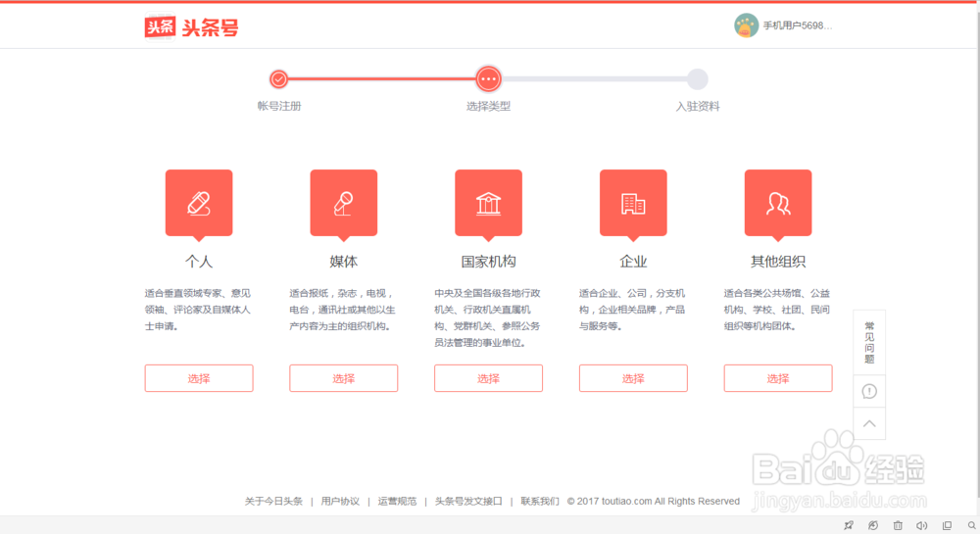Click the 其他组织 description paragraph
980x534 pixels.
click(x=777, y=310)
